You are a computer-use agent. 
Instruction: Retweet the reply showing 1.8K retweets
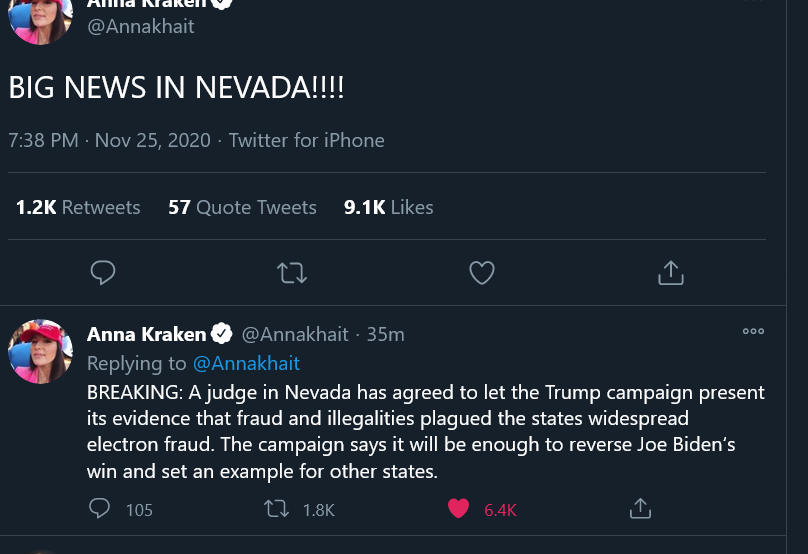276,509
